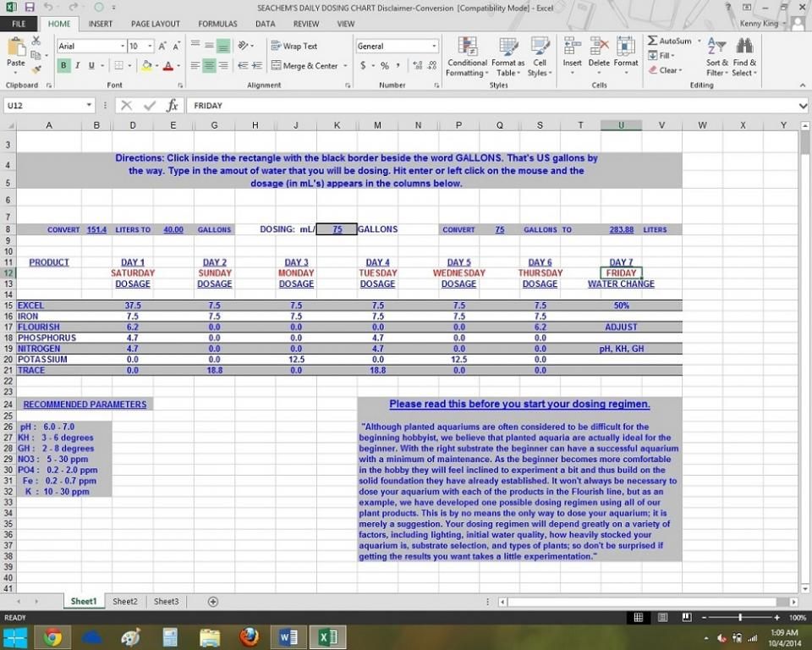The height and width of the screenshot is (650, 812).
Task: Open the Fill dropdown
Action: (661, 56)
